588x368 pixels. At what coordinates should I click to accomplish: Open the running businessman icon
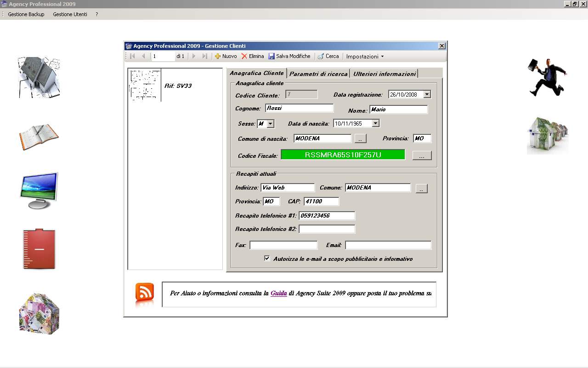(x=547, y=77)
